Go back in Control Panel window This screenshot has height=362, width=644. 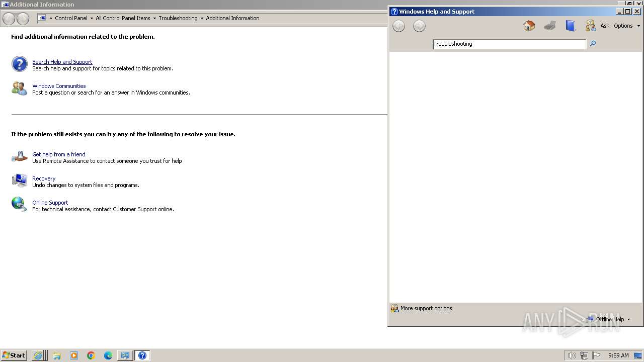coord(9,19)
